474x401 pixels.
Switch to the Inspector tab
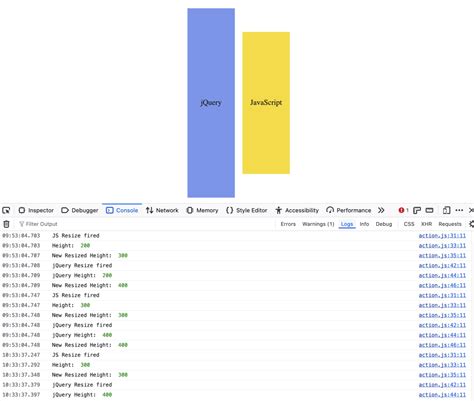[36, 210]
